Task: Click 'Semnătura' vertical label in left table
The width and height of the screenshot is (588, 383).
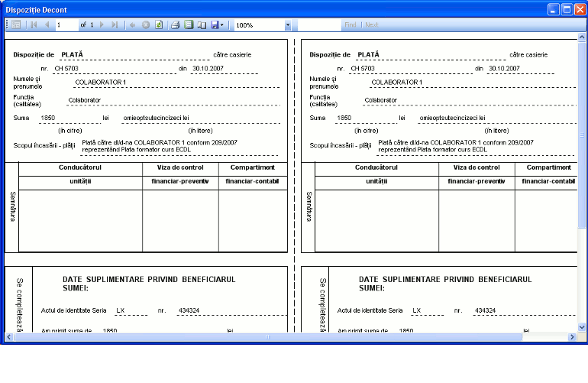Action: click(12, 206)
